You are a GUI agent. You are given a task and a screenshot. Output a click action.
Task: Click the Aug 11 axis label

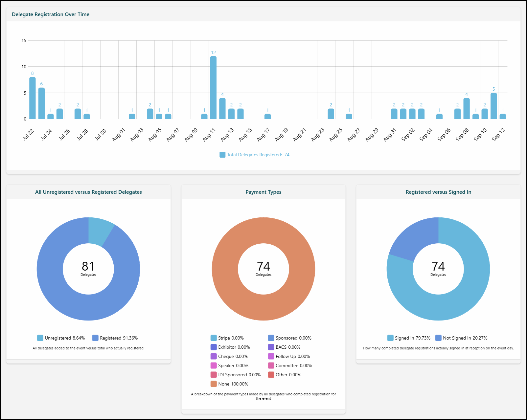point(209,135)
